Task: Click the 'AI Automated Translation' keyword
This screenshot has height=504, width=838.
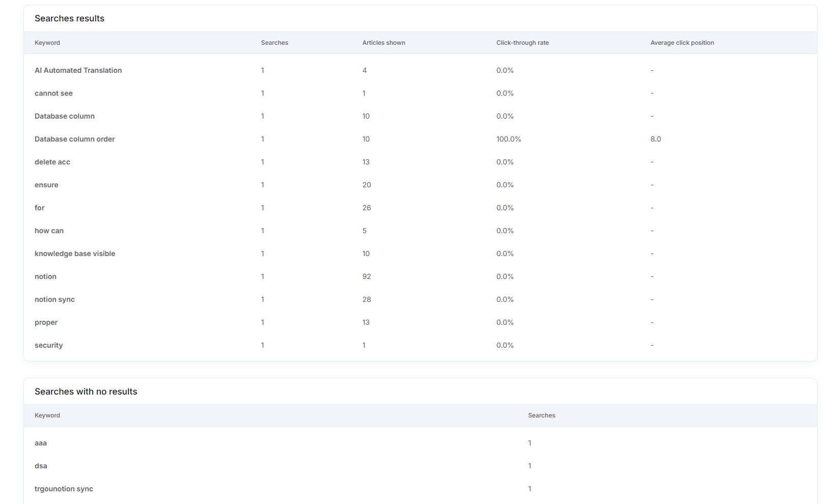Action: pos(78,70)
